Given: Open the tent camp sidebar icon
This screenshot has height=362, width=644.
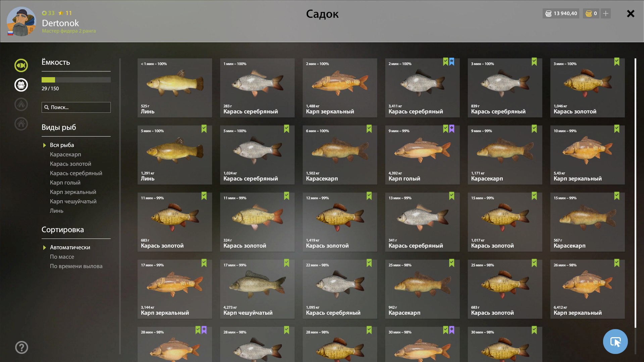Looking at the screenshot, I should pos(21,104).
